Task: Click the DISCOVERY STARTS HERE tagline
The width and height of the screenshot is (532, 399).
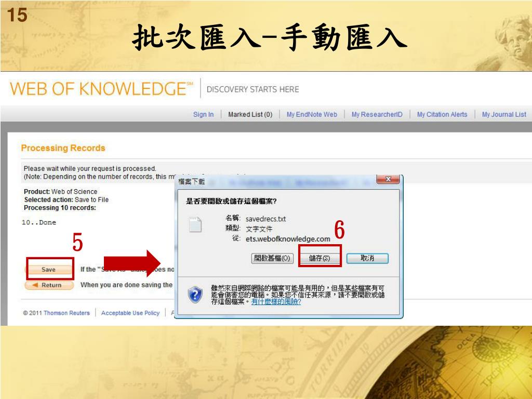Action: (x=253, y=89)
